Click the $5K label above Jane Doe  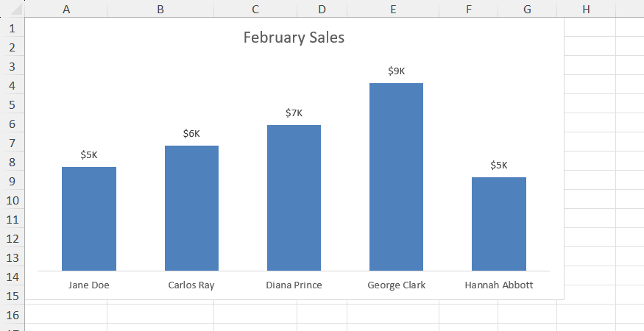tap(89, 154)
